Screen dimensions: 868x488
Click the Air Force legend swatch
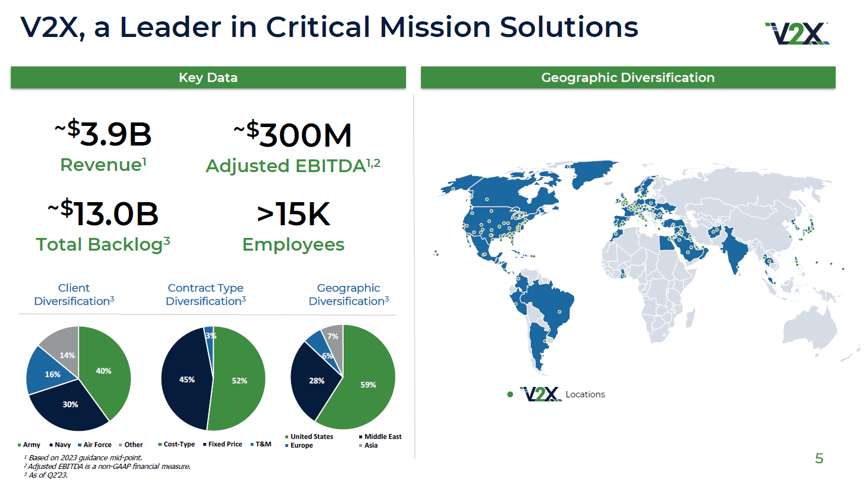click(x=80, y=445)
